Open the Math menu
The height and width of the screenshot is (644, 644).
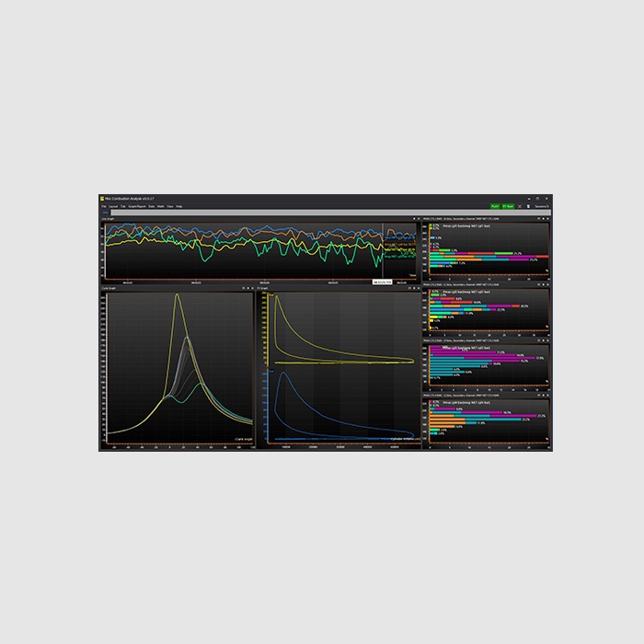(161, 207)
